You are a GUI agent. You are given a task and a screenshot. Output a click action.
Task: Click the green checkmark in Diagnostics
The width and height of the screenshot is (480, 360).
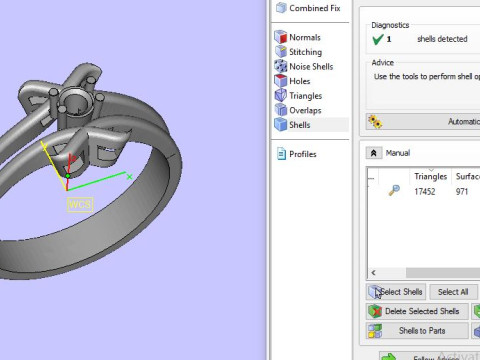(377, 39)
